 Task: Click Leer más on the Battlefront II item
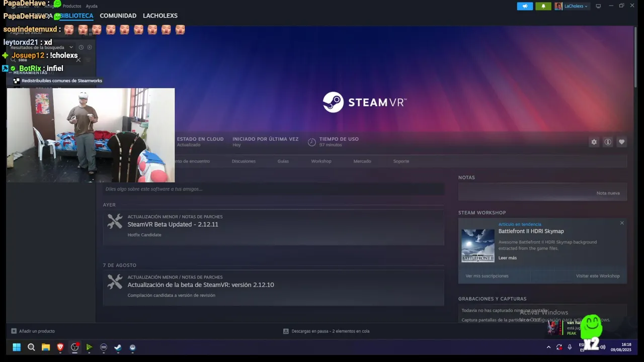click(508, 258)
